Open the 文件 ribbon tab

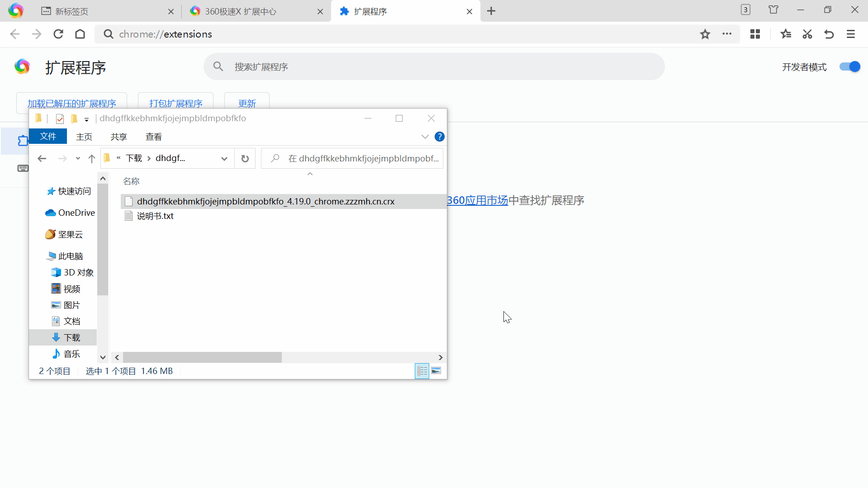point(48,136)
